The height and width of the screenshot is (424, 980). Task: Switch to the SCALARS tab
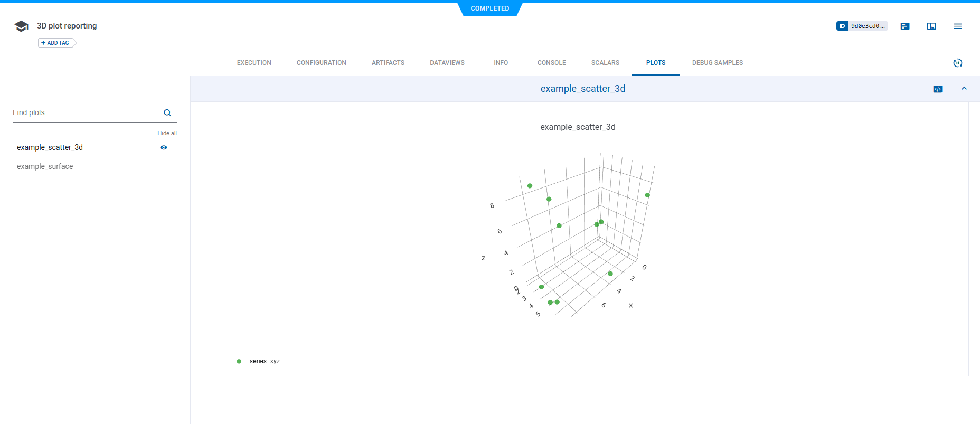point(605,63)
